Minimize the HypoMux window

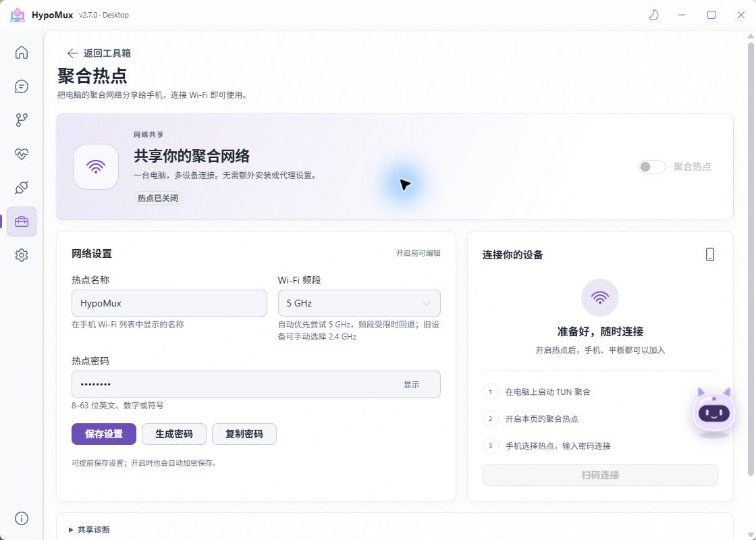tap(681, 15)
